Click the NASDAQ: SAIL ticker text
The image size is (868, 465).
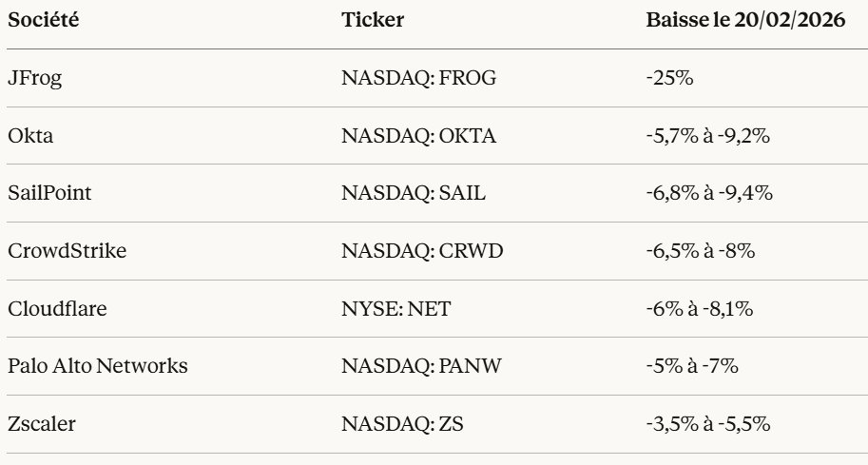tap(414, 193)
